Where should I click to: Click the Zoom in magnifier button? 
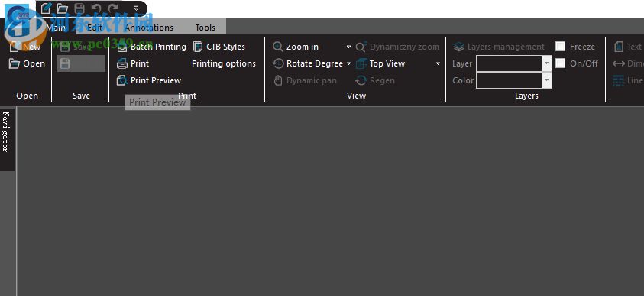coord(296,47)
